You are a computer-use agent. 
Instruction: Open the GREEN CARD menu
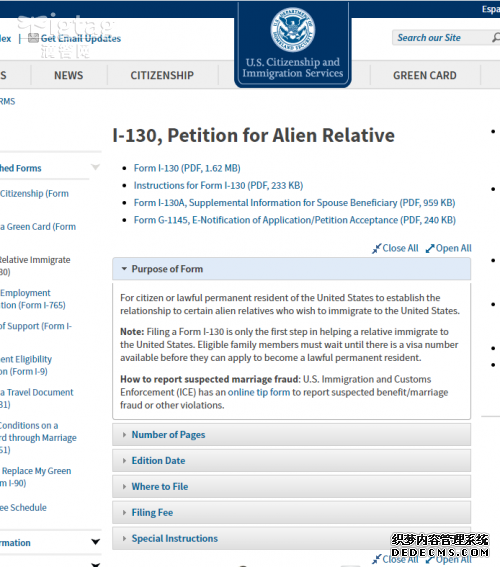[425, 75]
